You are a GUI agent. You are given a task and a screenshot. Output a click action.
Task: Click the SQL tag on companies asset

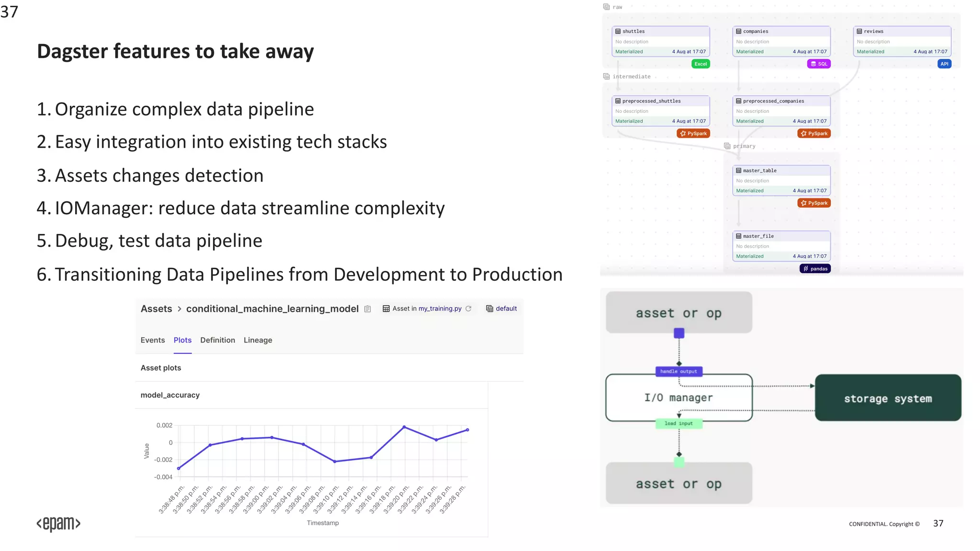tap(819, 64)
